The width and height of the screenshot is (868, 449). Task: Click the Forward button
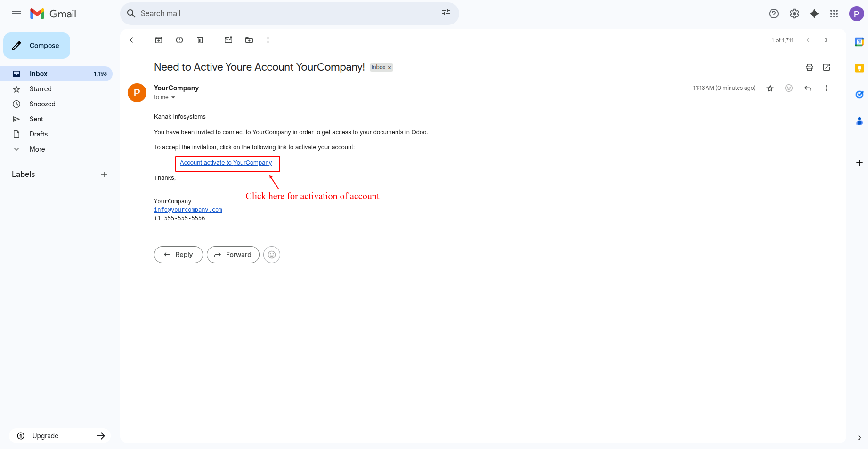233,255
